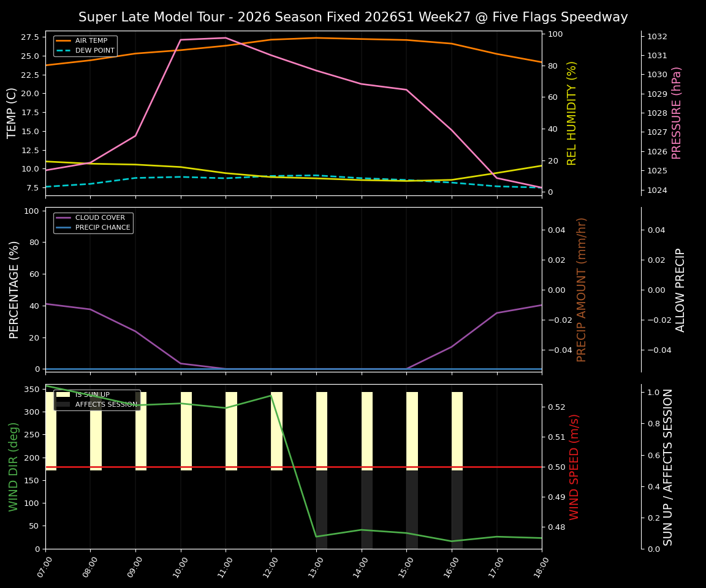Click the REL HUMIDITY axis label
Image resolution: width=706 pixels, height=588 pixels.
[572, 113]
